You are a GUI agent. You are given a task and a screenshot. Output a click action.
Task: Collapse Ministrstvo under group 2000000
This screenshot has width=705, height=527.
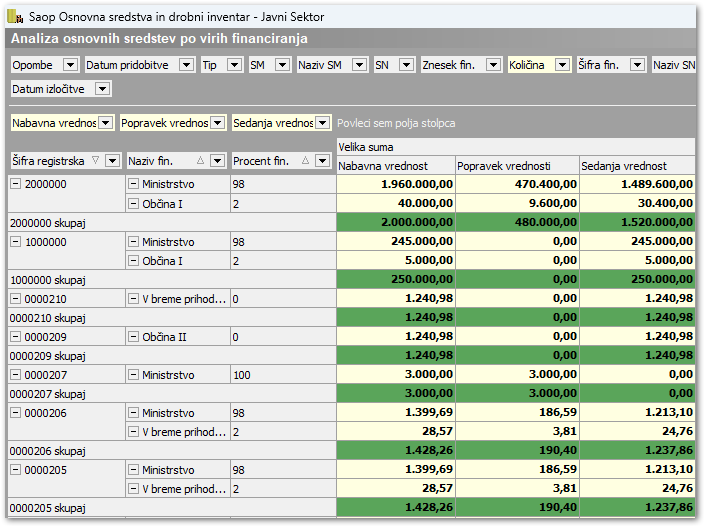134,185
